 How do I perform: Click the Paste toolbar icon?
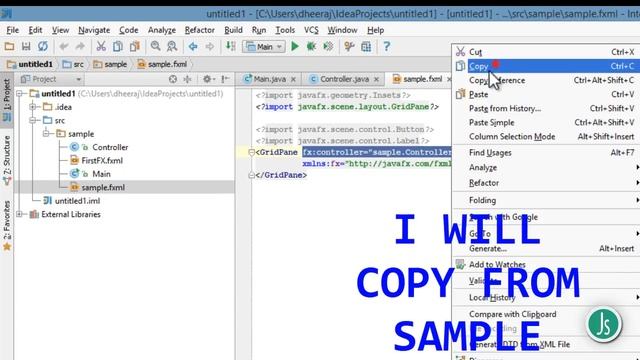135,47
